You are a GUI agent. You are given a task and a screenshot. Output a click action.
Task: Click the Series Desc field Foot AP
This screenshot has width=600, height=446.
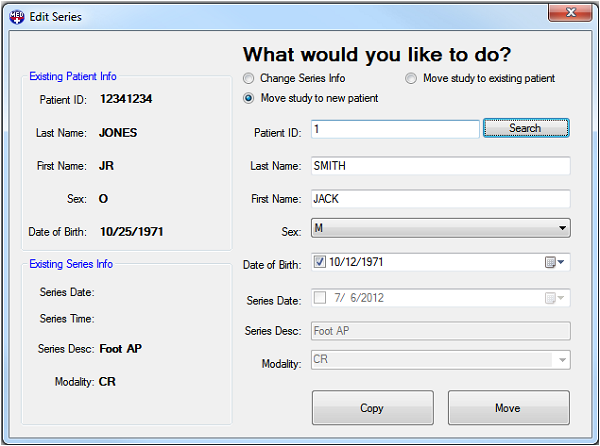[x=440, y=331]
